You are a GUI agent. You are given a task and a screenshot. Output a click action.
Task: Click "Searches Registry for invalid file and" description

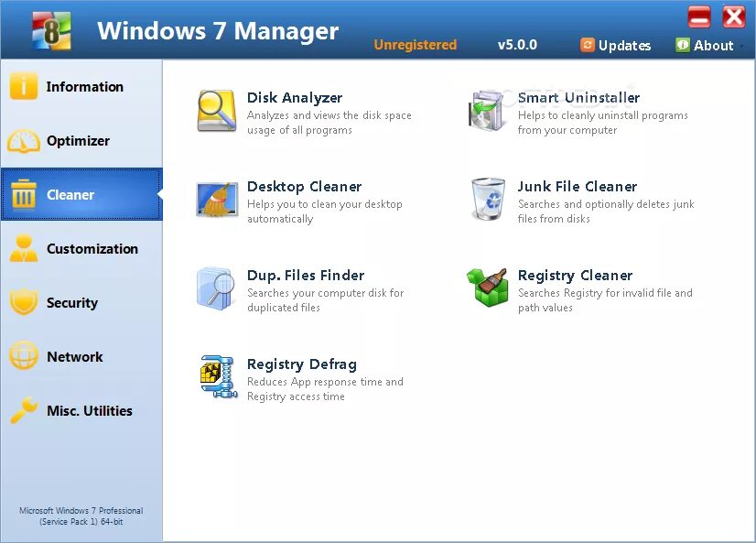point(605,293)
